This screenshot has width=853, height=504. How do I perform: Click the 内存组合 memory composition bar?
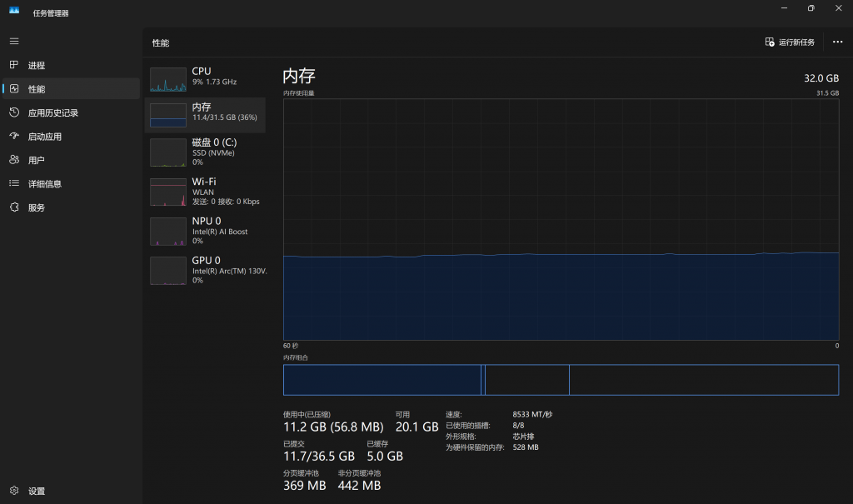[561, 380]
